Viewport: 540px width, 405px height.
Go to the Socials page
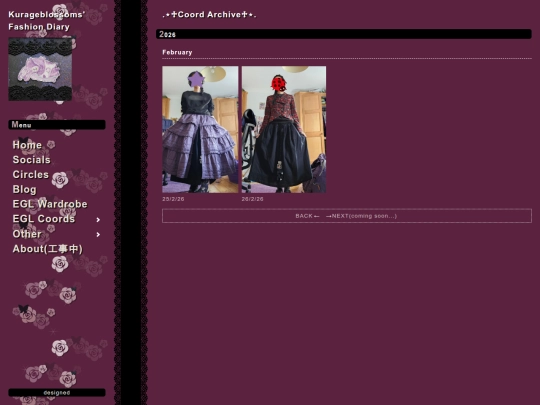point(31,160)
